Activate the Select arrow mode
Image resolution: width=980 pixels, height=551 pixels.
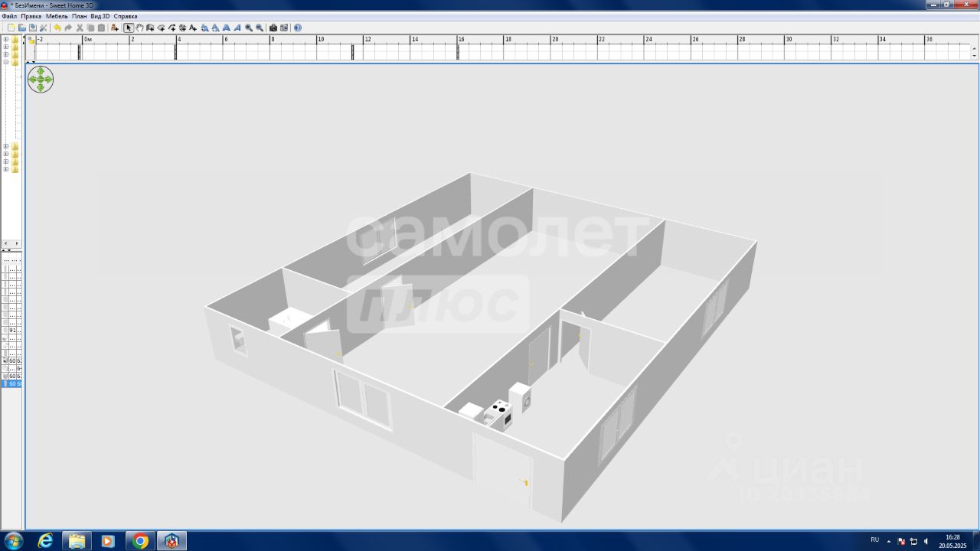click(129, 28)
